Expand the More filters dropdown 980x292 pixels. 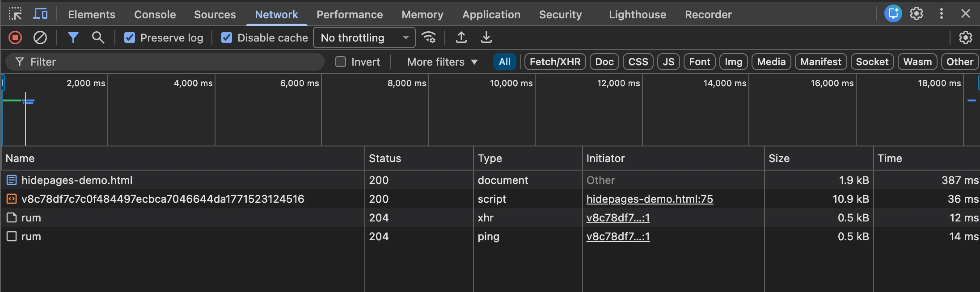442,62
